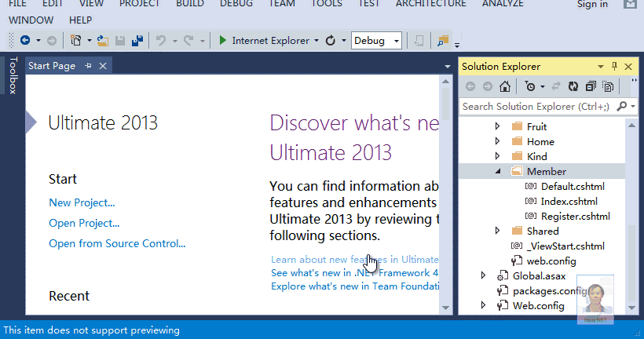This screenshot has width=644, height=339.
Task: Open the Internet Explorer browser dropdown arrow
Action: 317,41
